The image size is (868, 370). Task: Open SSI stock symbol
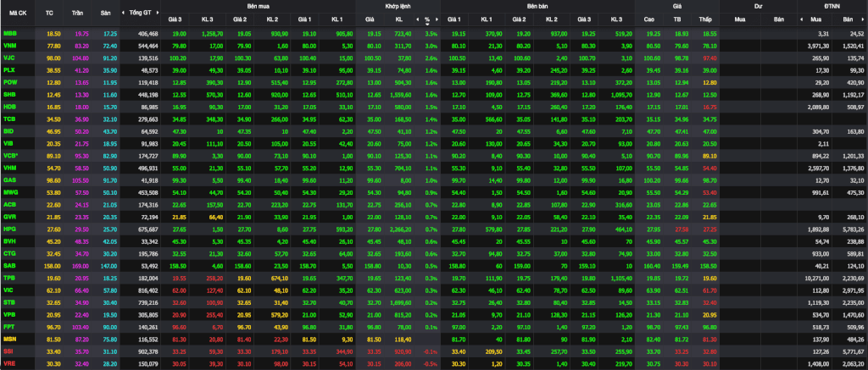8,351
